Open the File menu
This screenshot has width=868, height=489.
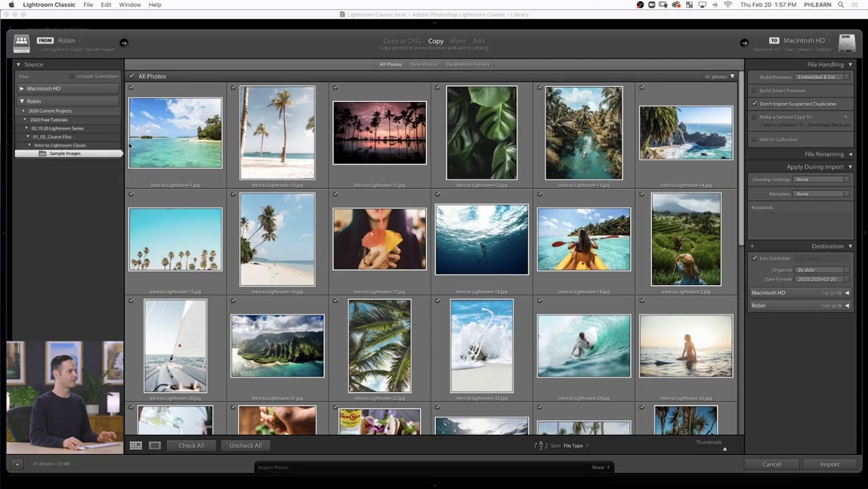click(x=88, y=5)
